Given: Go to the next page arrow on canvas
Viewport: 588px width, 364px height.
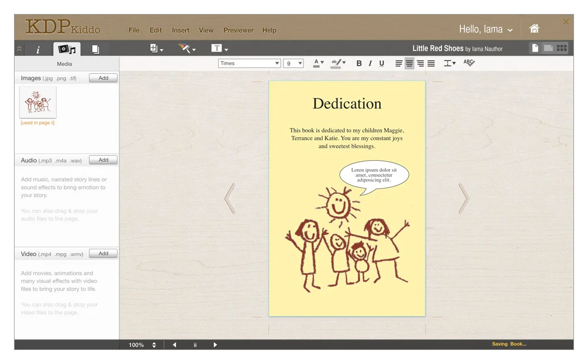Looking at the screenshot, I should tap(463, 198).
